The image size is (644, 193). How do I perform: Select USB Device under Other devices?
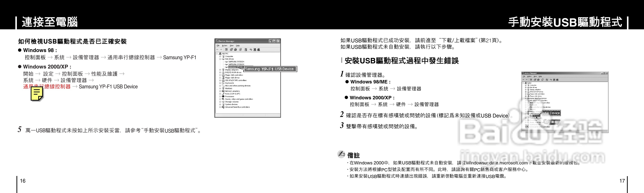pyautogui.click(x=536, y=116)
